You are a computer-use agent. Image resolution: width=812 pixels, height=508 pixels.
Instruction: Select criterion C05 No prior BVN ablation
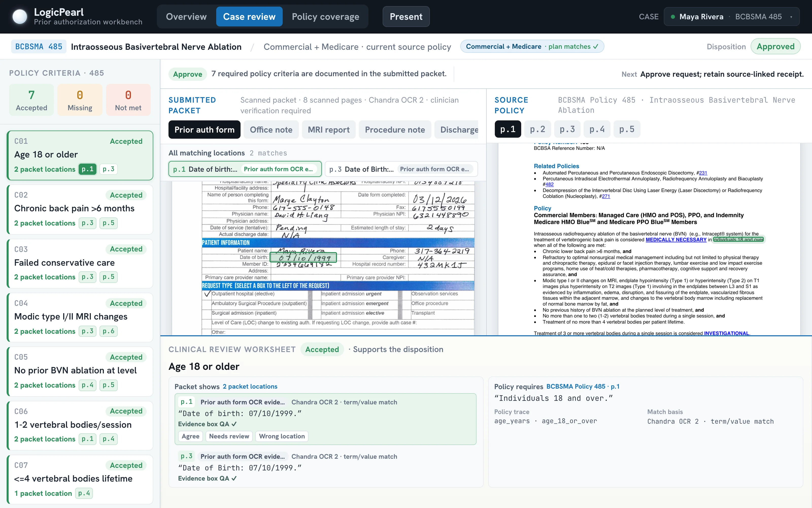pos(80,372)
